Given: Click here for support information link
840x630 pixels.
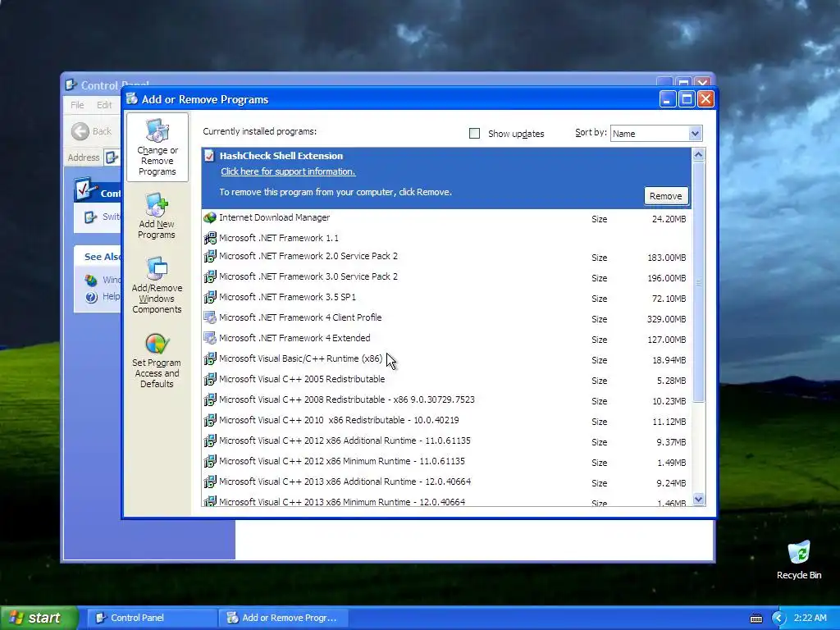Looking at the screenshot, I should point(288,171).
